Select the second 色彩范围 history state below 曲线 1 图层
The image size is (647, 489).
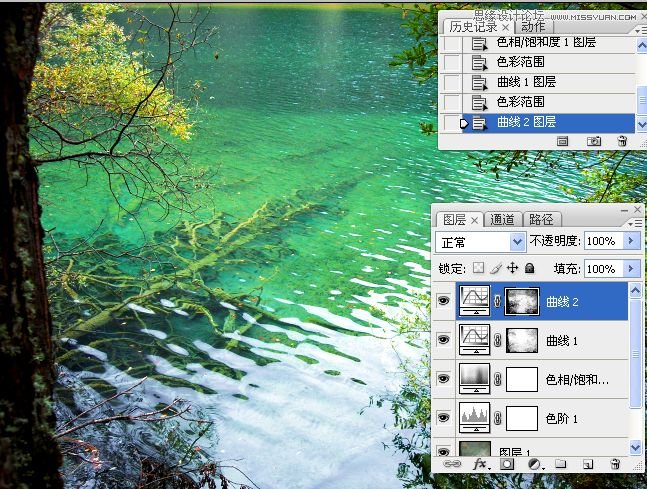coord(548,102)
